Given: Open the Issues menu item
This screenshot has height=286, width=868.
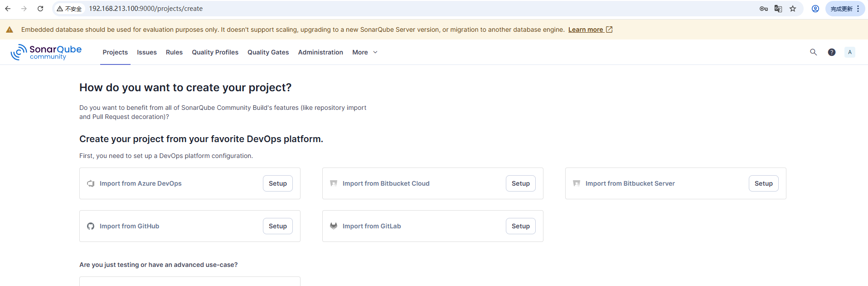Looking at the screenshot, I should click(147, 52).
